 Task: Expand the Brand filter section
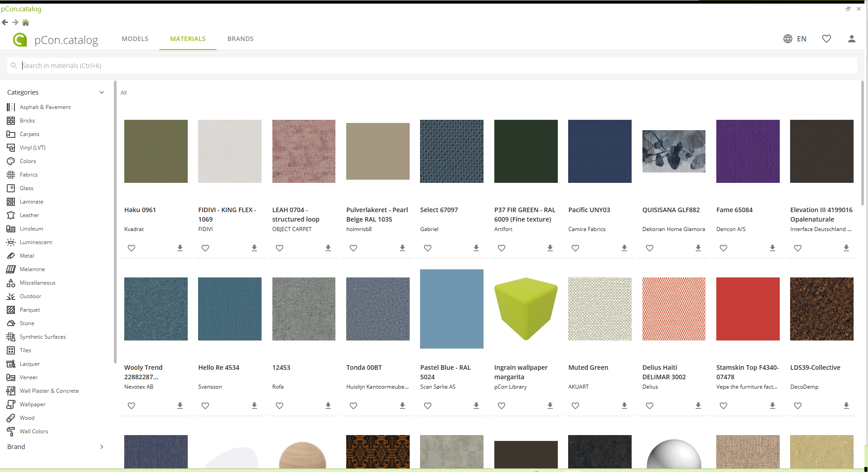102,447
